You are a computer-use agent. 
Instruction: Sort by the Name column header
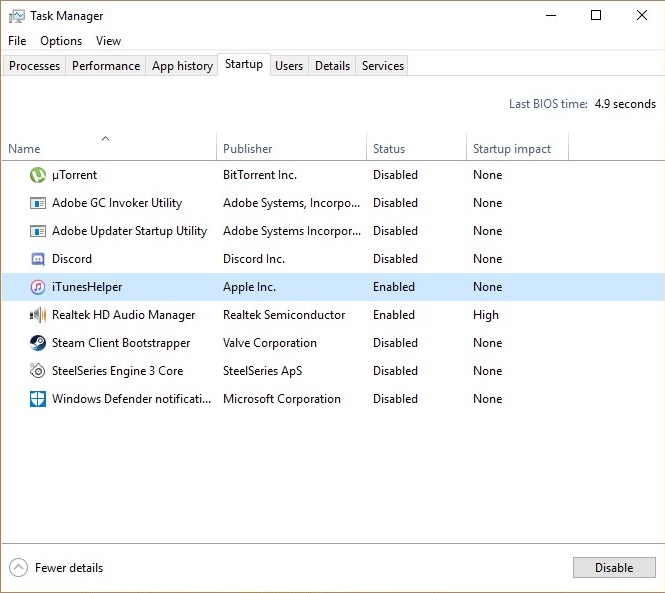tap(109, 147)
